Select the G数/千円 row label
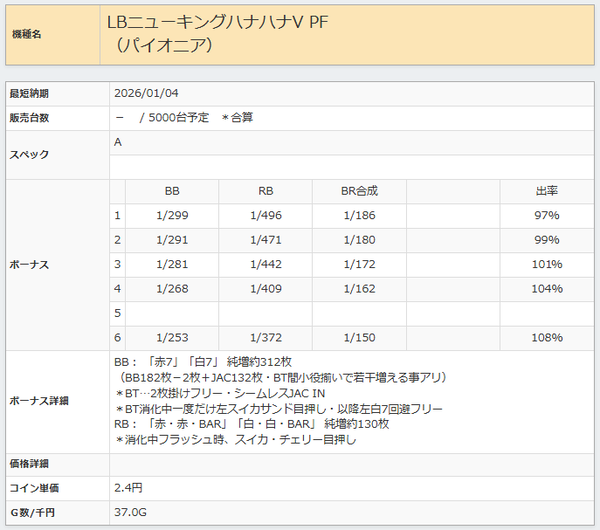Screen dimensions: 600x530 pos(32,513)
